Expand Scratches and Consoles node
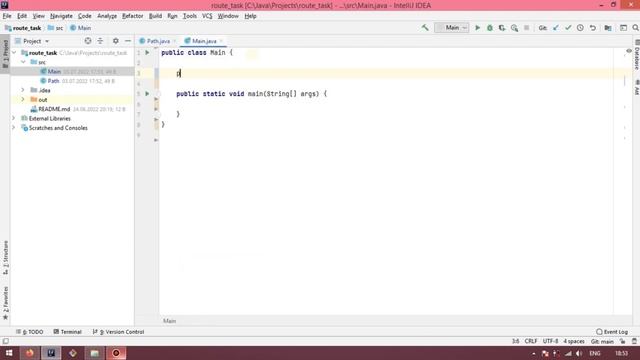 coord(13,128)
